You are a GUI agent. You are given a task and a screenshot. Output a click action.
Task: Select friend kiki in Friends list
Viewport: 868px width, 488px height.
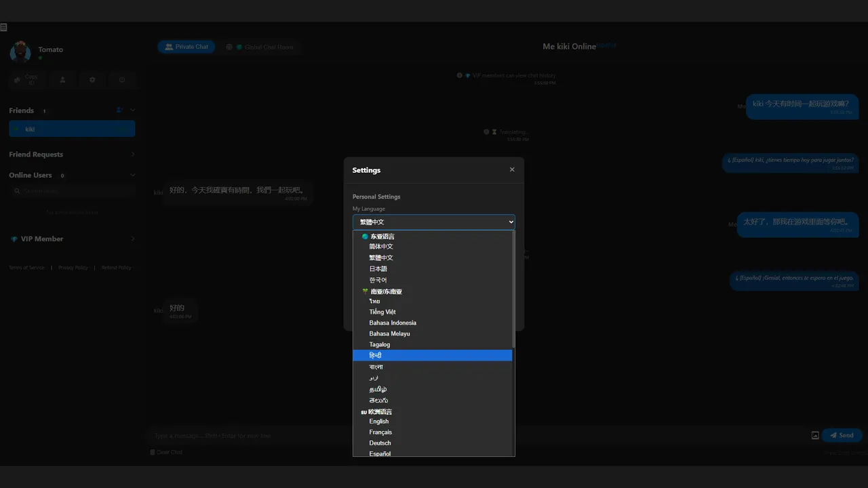[72, 129]
